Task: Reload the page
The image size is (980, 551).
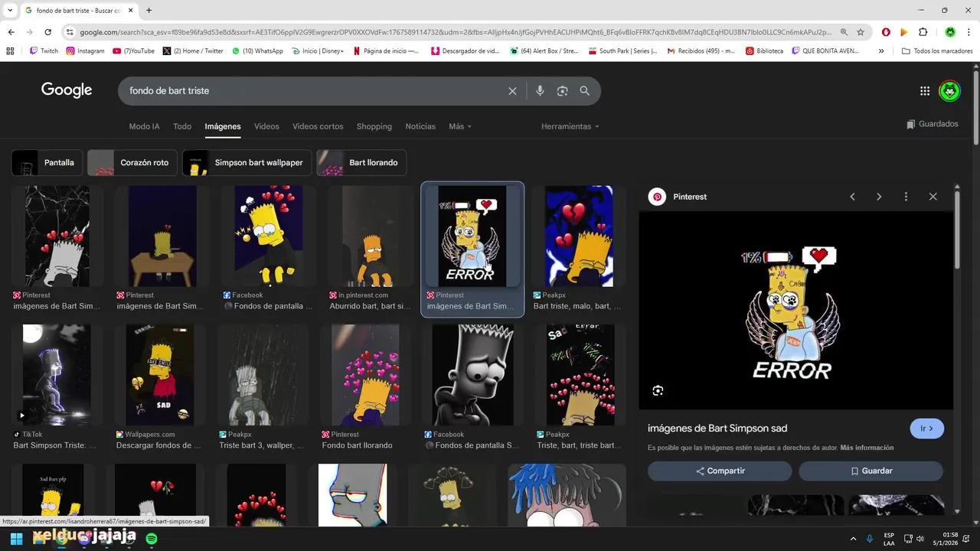Action: click(47, 32)
